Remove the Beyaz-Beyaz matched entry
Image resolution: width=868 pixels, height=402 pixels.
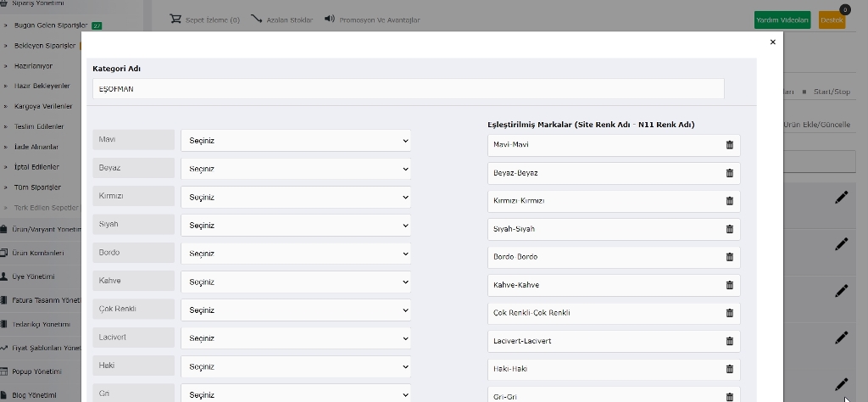click(729, 173)
